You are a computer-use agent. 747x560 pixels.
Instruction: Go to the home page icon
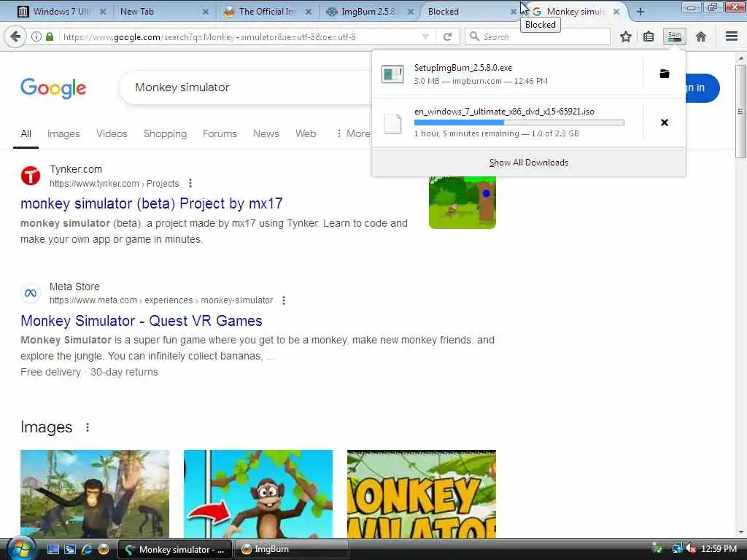[701, 36]
